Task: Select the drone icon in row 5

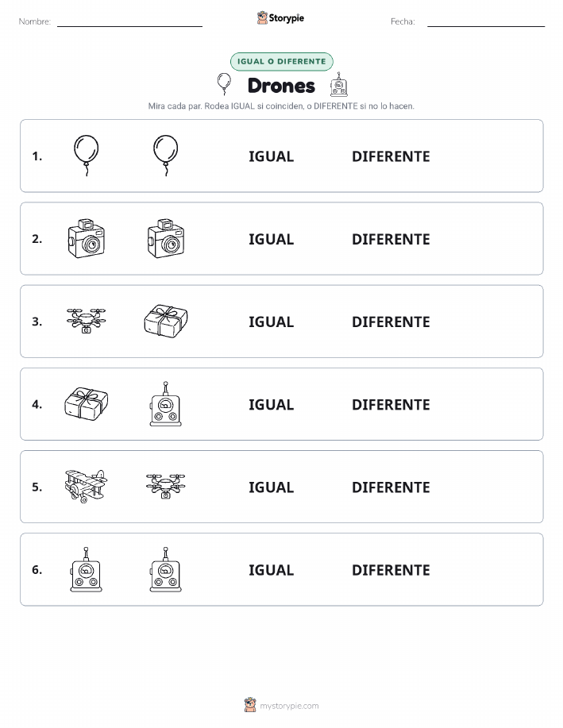Action: coord(166,486)
